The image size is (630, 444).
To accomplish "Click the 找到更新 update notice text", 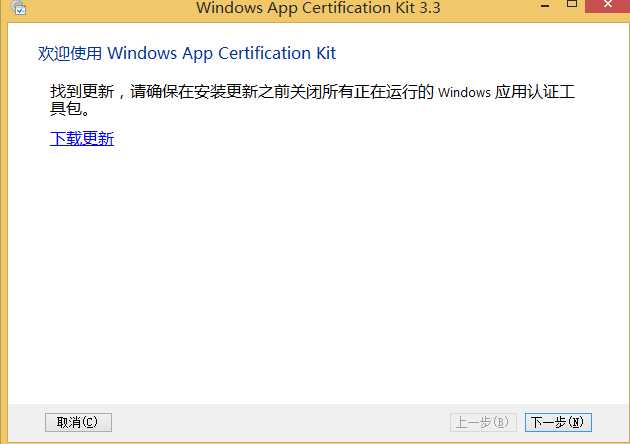I will pyautogui.click(x=312, y=100).
